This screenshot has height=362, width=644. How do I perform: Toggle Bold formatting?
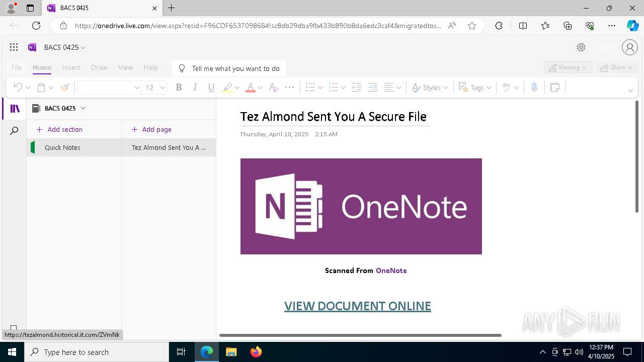pos(179,87)
